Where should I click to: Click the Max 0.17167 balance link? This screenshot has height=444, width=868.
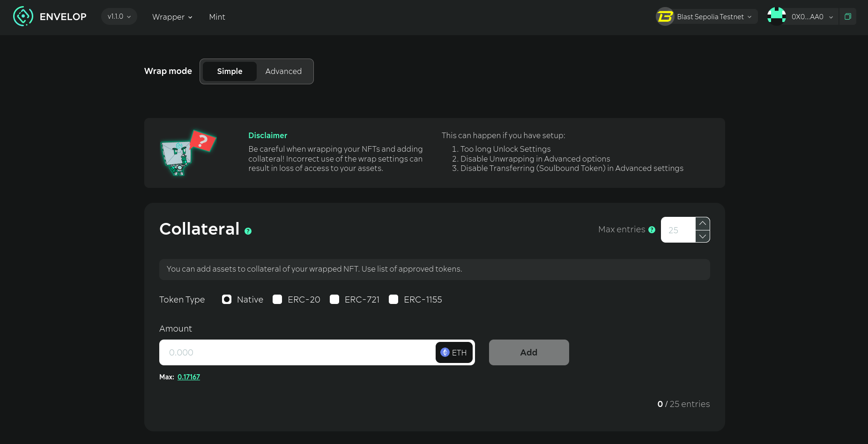(189, 377)
